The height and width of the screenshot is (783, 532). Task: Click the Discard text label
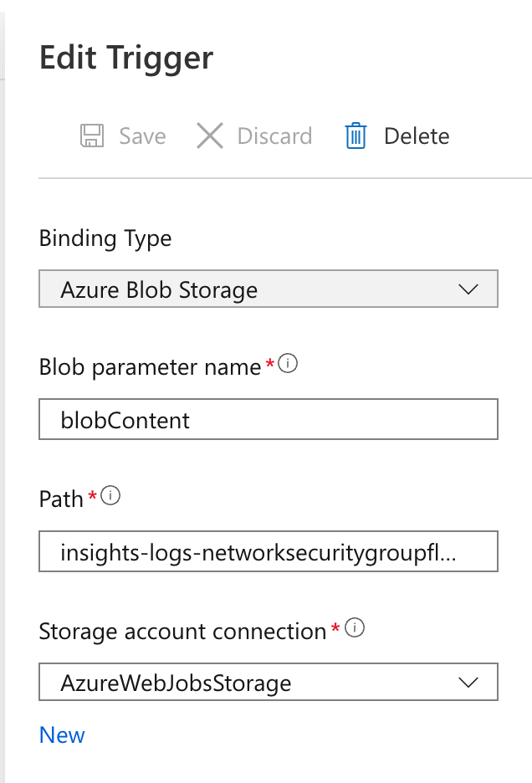[274, 136]
